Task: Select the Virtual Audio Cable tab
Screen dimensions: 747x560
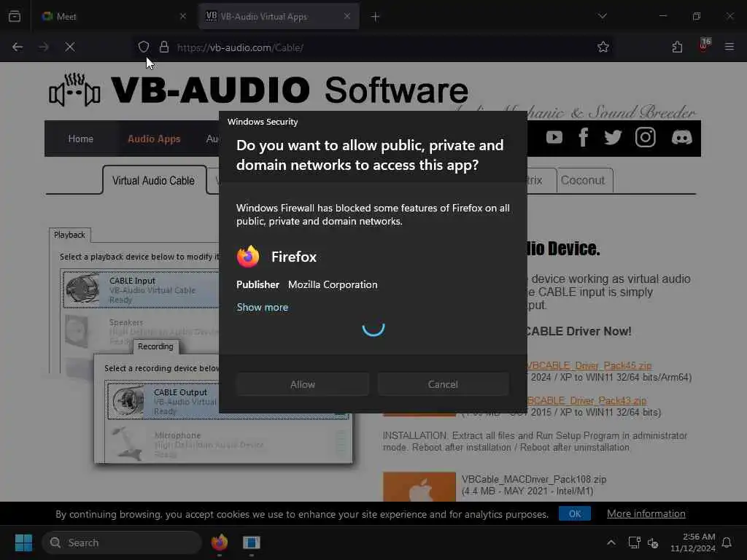Action: click(153, 181)
